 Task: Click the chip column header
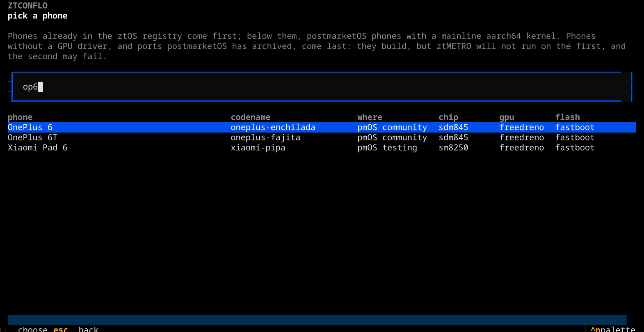[448, 117]
